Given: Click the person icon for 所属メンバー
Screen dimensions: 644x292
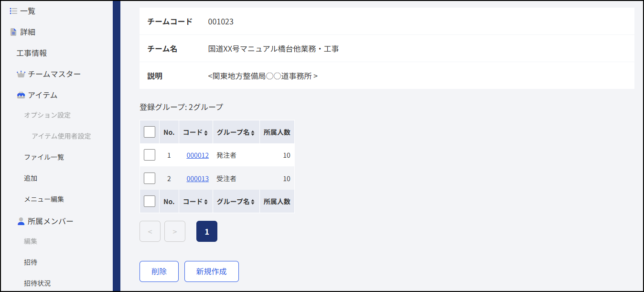Looking at the screenshot, I should click(21, 221).
